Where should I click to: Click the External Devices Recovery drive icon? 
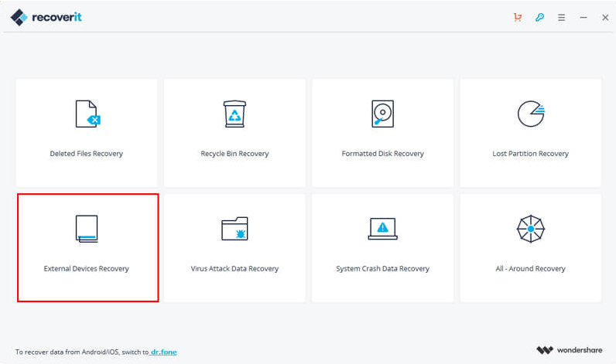tap(87, 229)
